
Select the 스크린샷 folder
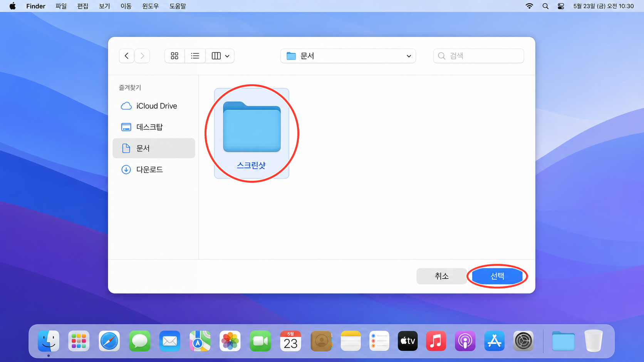[x=252, y=133]
